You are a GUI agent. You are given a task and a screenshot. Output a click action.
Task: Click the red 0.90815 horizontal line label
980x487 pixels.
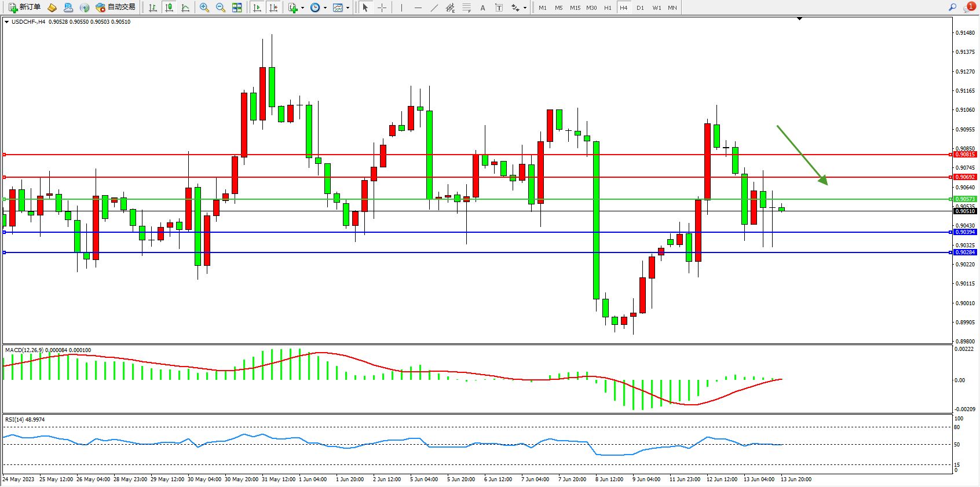[x=965, y=155]
